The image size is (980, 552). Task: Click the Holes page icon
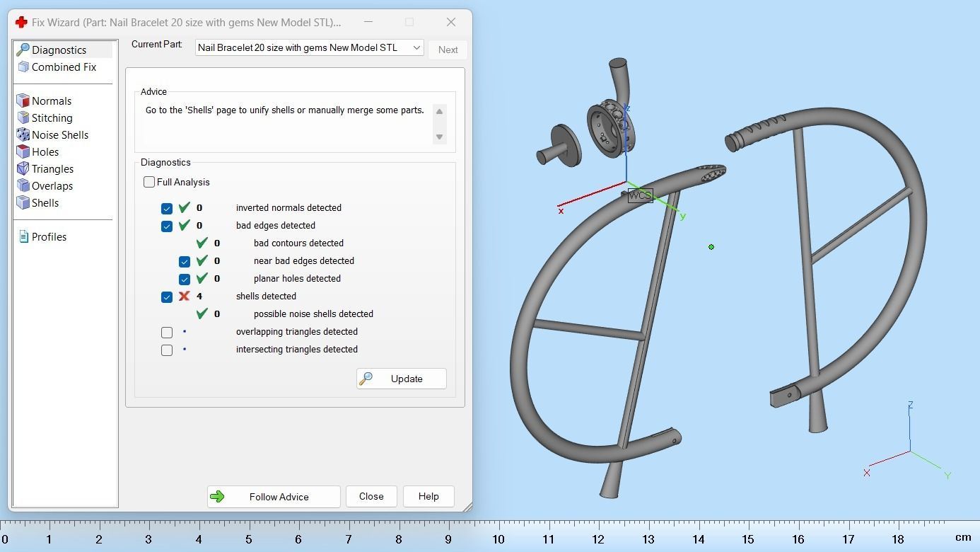point(23,151)
